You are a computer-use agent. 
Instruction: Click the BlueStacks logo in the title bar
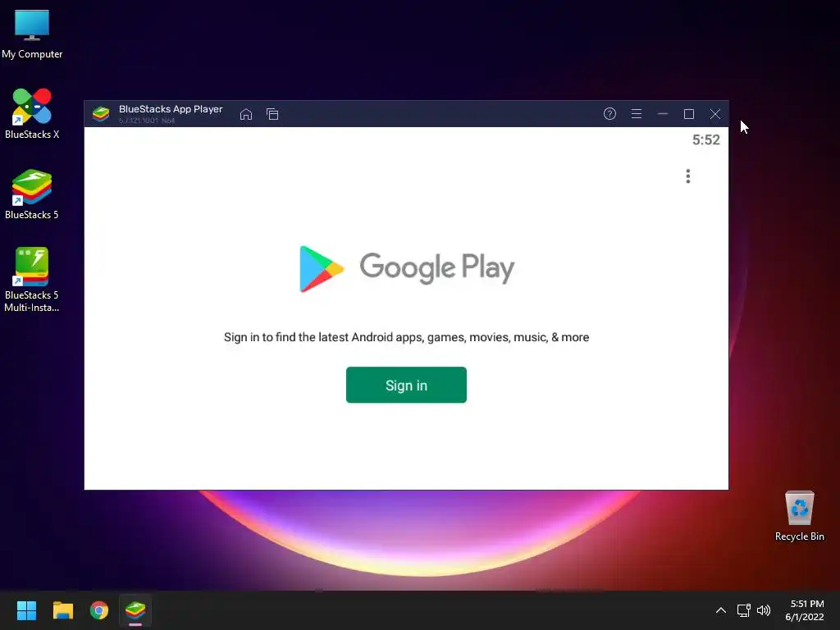coord(101,113)
